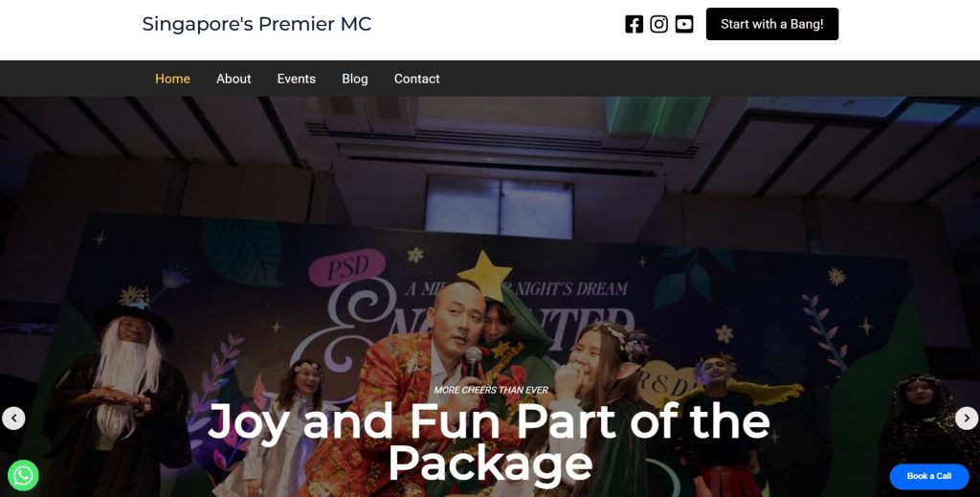Click the pink PSD badge on the backdrop
The image size is (980, 497).
click(346, 267)
